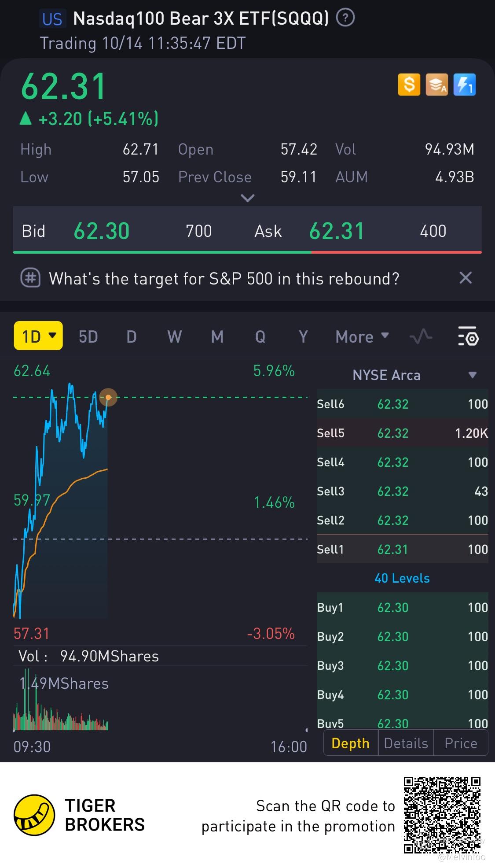
Task: Toggle the indicator waveform icon
Action: pos(421,337)
